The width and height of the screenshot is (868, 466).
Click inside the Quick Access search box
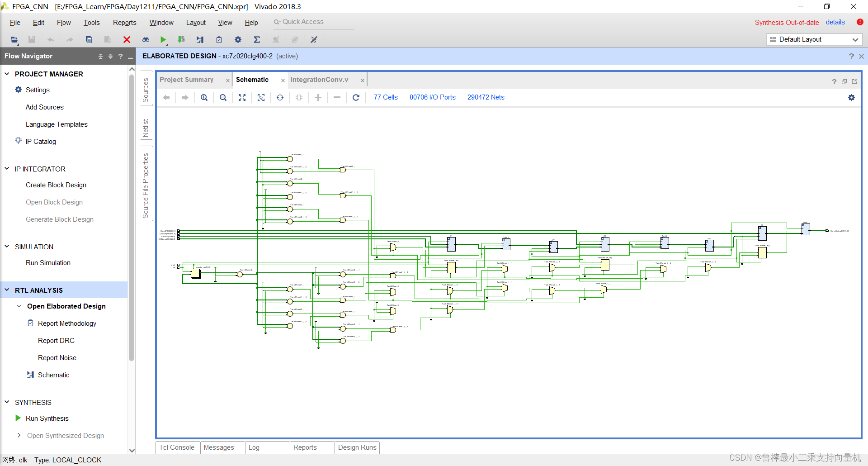pyautogui.click(x=312, y=22)
